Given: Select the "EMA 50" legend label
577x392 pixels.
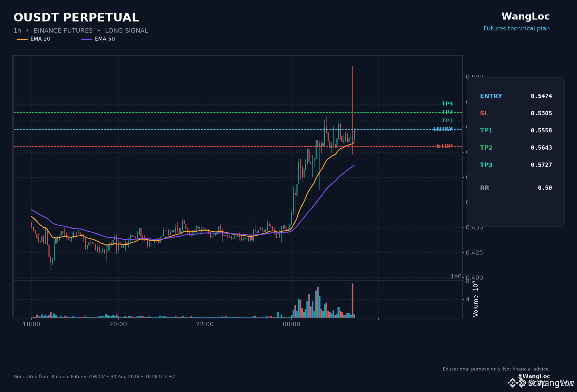Looking at the screenshot, I should pyautogui.click(x=105, y=39).
